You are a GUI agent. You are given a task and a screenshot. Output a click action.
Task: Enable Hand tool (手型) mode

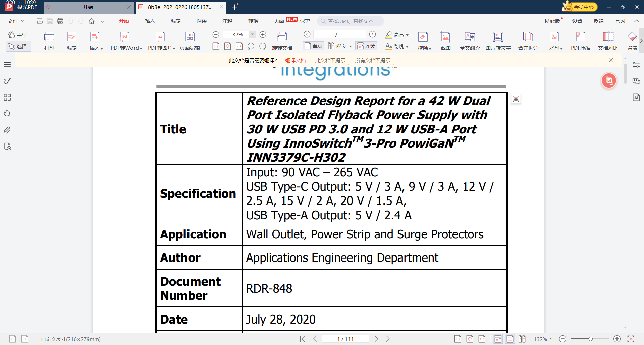(18, 35)
